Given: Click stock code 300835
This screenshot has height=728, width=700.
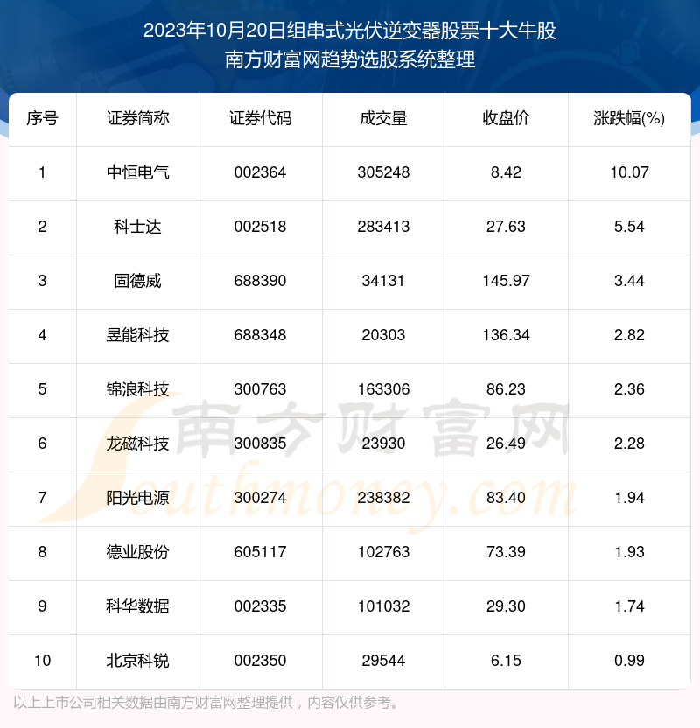Looking at the screenshot, I should point(261,444).
